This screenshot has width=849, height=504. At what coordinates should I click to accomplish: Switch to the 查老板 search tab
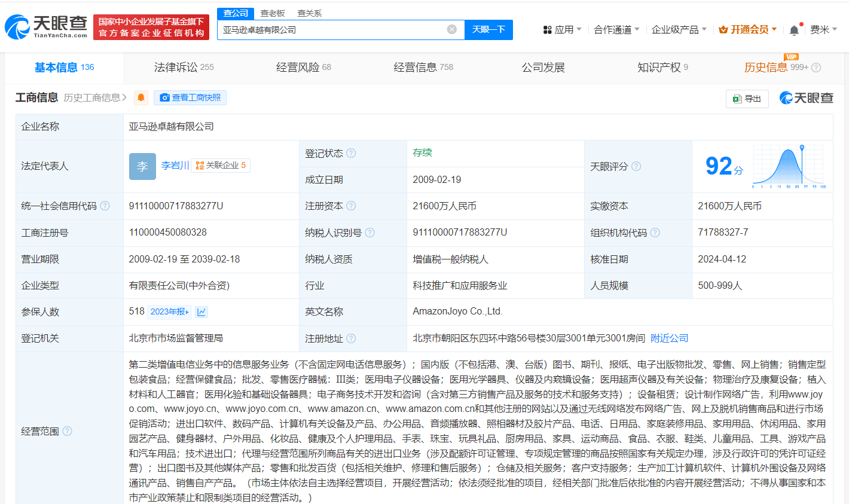click(273, 13)
